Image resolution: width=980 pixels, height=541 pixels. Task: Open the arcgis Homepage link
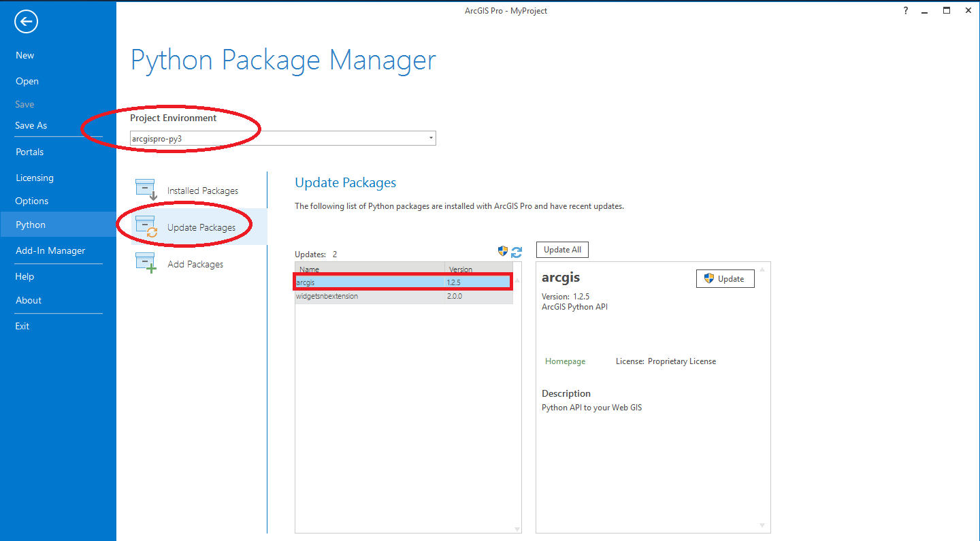pos(565,361)
